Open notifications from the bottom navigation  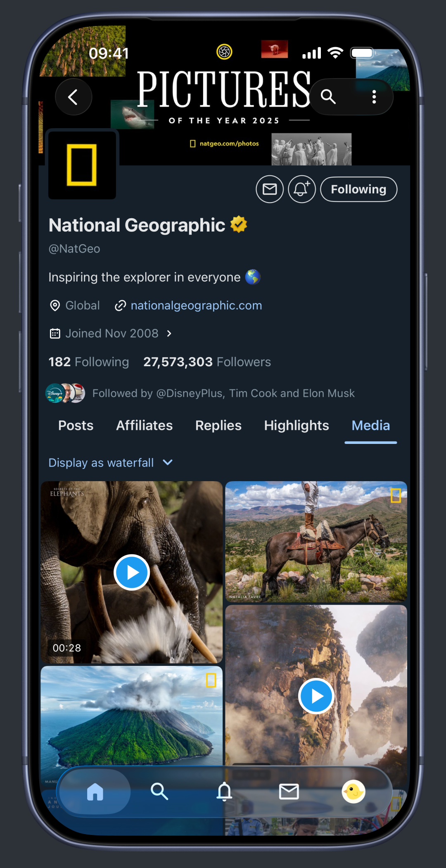[224, 791]
